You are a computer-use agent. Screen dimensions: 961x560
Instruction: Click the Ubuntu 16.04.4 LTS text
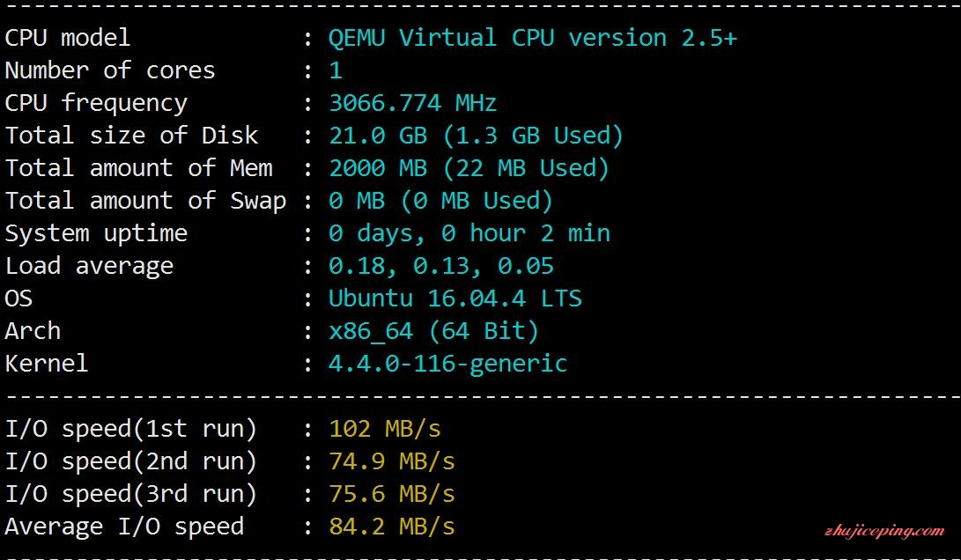point(455,298)
